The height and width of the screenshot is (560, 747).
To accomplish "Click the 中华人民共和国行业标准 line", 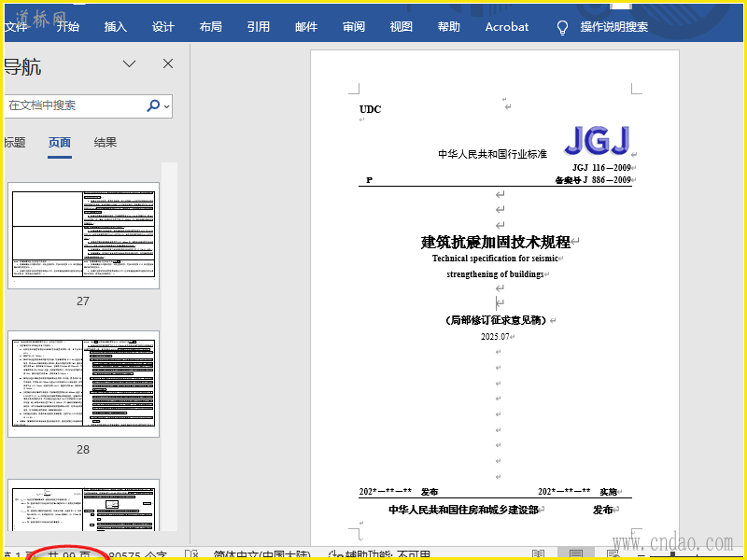I will pyautogui.click(x=492, y=154).
